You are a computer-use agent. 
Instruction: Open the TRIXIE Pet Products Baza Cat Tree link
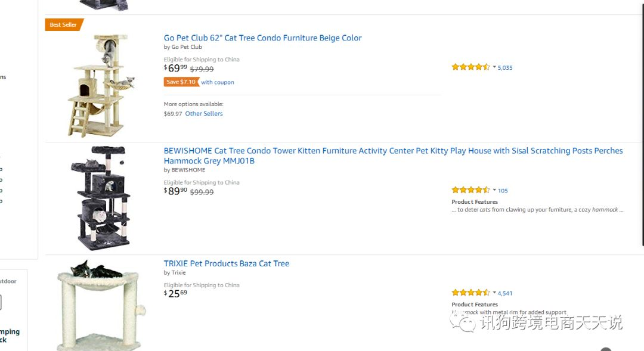click(227, 263)
